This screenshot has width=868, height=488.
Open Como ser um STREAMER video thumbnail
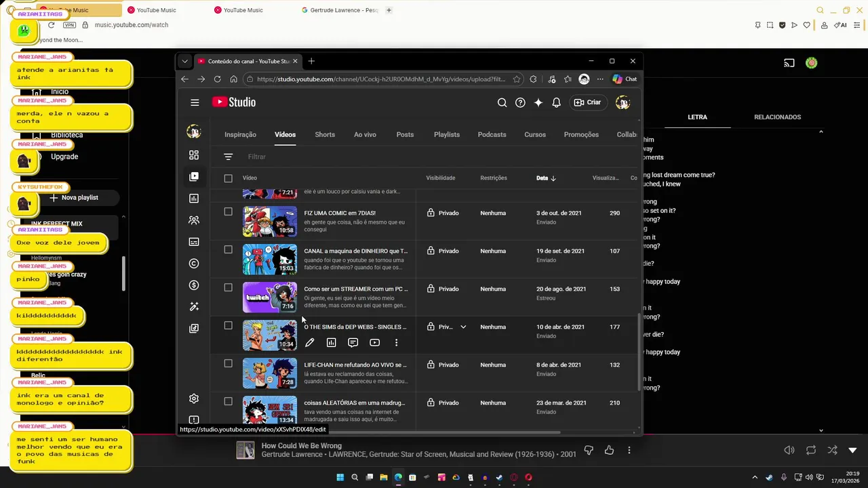(x=270, y=297)
